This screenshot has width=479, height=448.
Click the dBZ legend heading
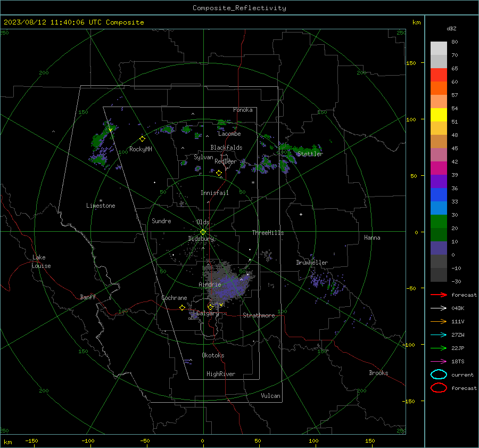(451, 28)
